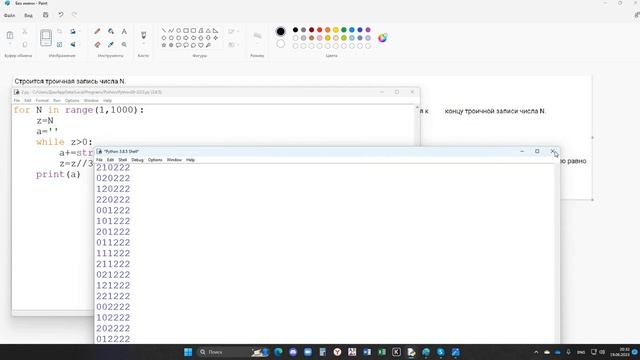640x360 pixels.
Task: Click the Flip icon in Paint ribbon
Action: click(73, 44)
